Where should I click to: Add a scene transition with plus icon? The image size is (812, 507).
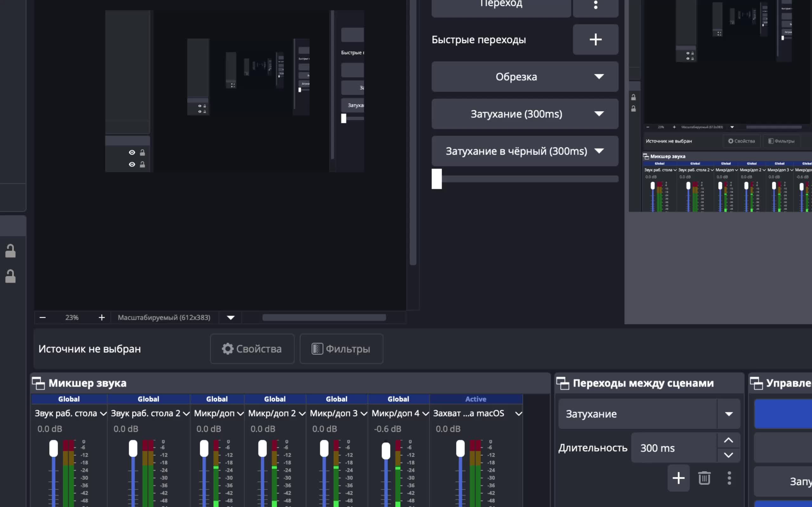(678, 478)
